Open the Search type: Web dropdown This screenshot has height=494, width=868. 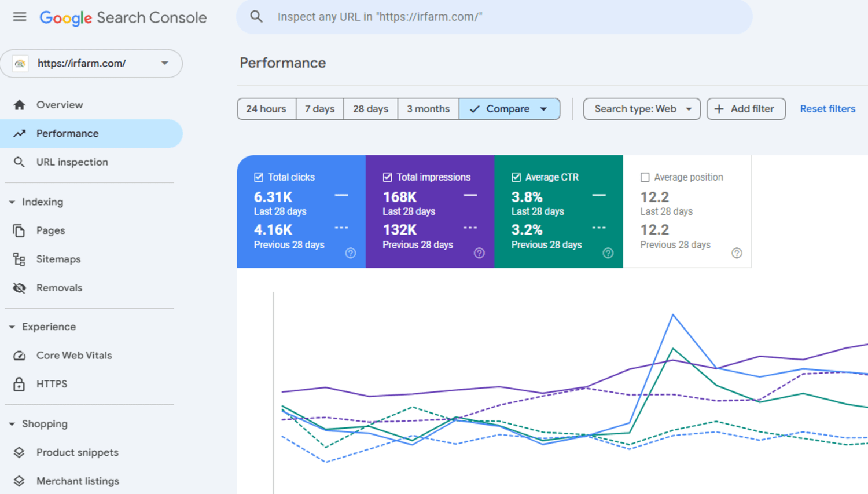642,109
